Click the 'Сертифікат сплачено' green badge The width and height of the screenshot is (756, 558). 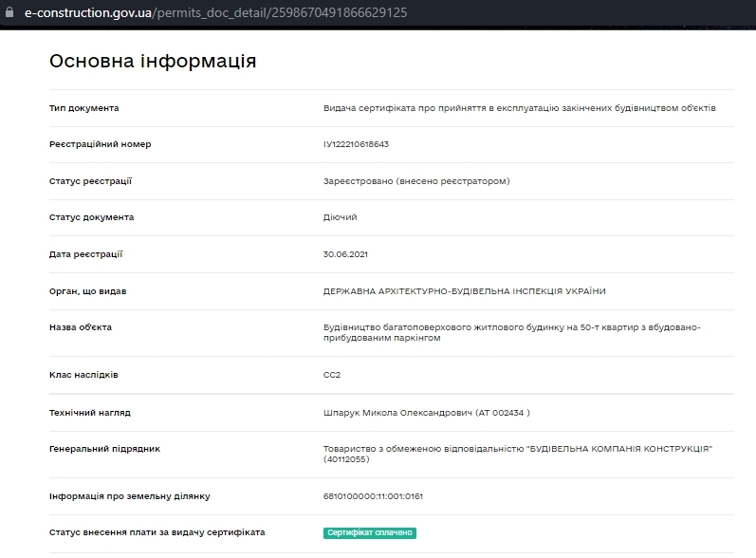369,532
